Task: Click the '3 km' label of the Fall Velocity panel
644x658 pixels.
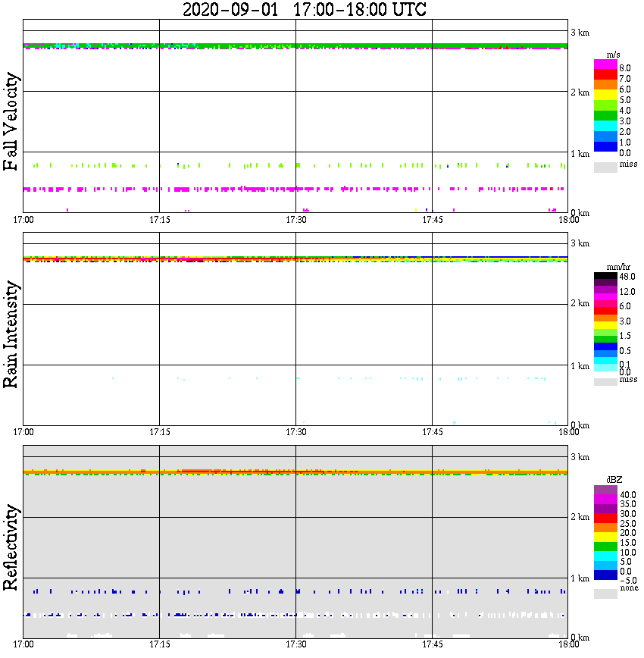Action: click(580, 33)
